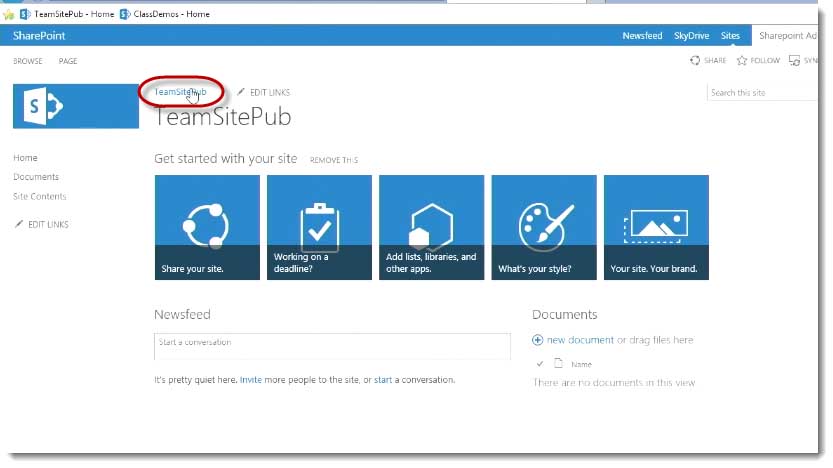Click pencil icon beside top EDIT LINKS
The width and height of the screenshot is (833, 468).
(241, 92)
